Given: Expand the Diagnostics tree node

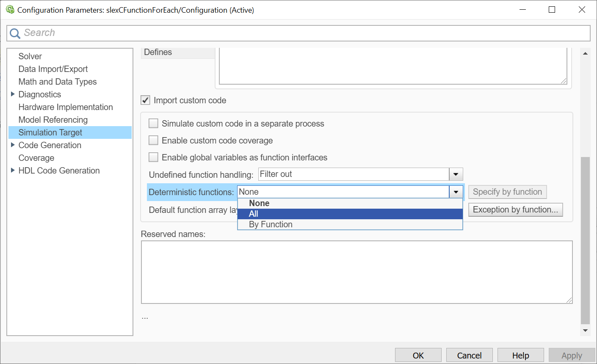Looking at the screenshot, I should 13,94.
